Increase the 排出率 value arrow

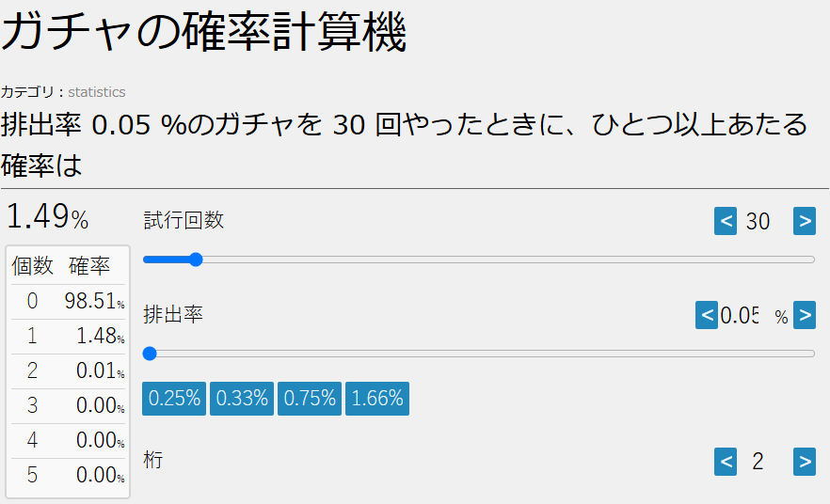tap(805, 315)
